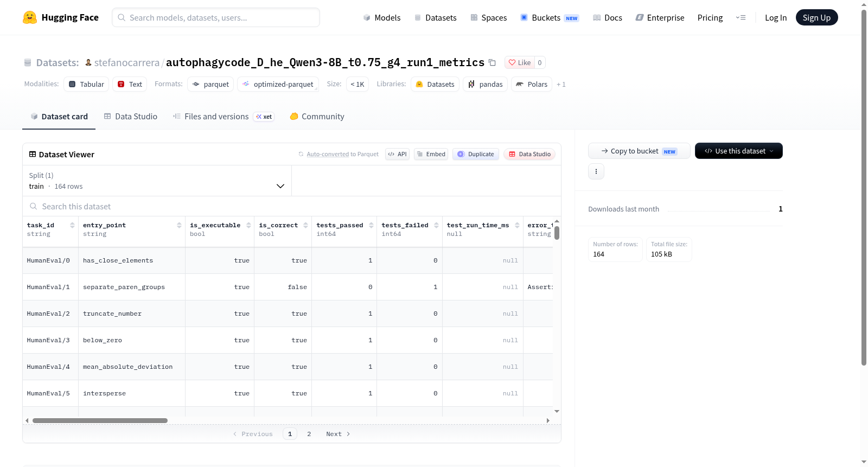Sort by the task_id column icon
Screen dimensions: 868x467
tap(72, 225)
